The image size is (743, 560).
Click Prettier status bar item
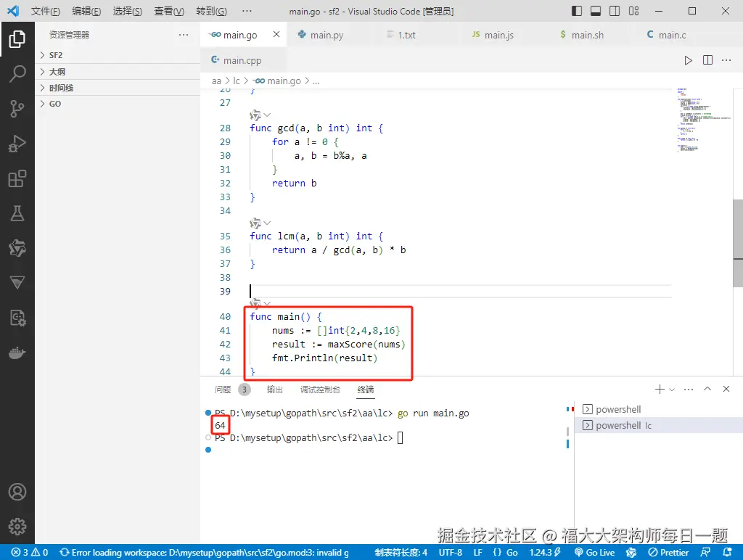point(668,553)
